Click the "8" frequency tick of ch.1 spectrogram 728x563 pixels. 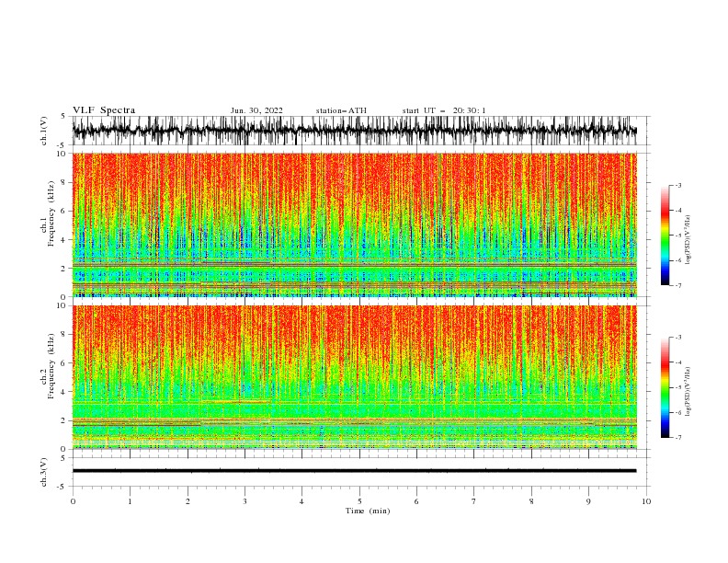pos(63,182)
